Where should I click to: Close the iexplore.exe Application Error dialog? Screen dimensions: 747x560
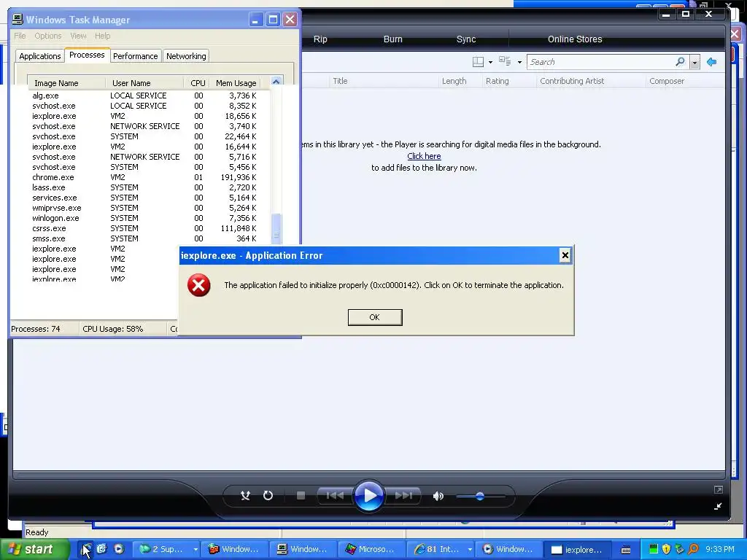pos(565,255)
